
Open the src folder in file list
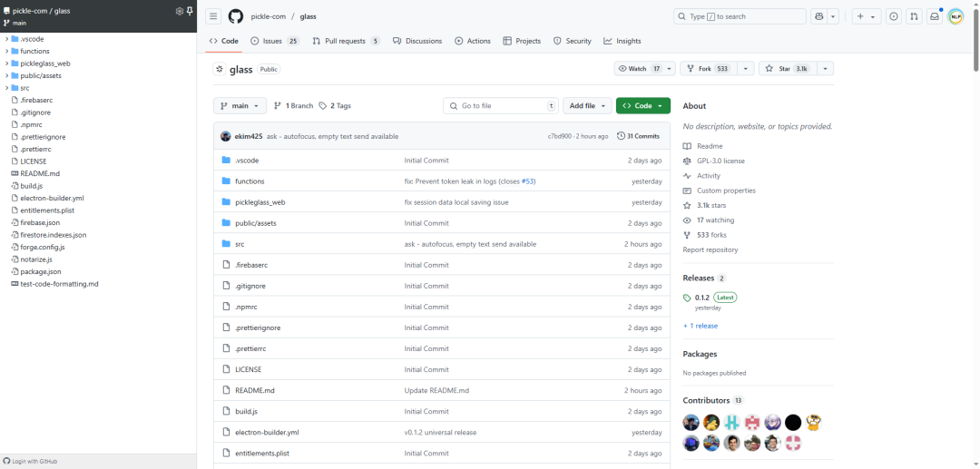click(240, 244)
